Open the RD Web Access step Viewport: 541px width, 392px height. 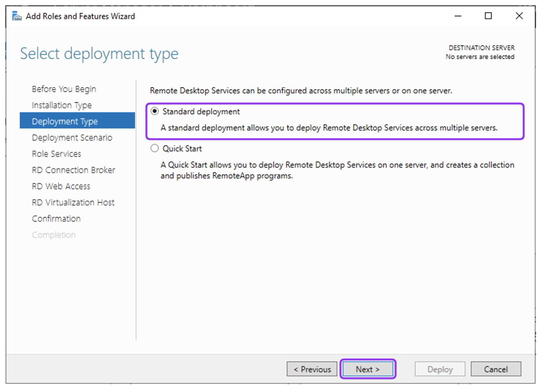pos(61,186)
